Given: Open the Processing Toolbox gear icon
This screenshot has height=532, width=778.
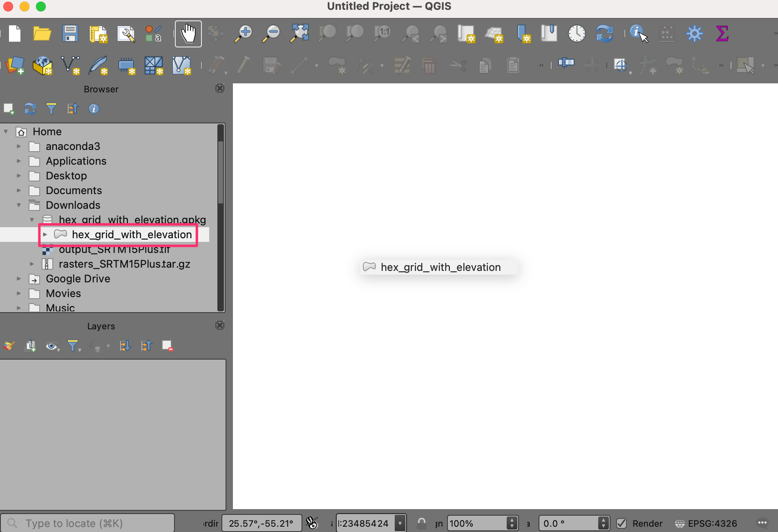Looking at the screenshot, I should tap(694, 34).
